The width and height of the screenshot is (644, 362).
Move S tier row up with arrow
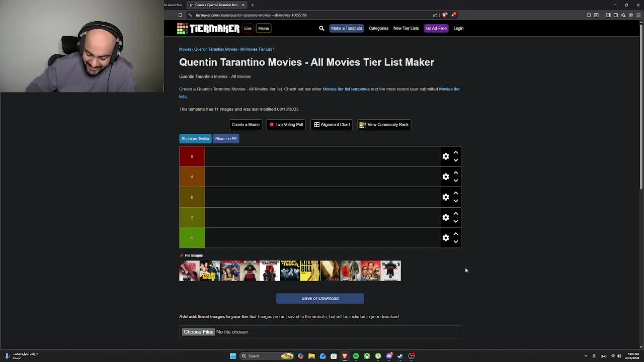point(456,152)
